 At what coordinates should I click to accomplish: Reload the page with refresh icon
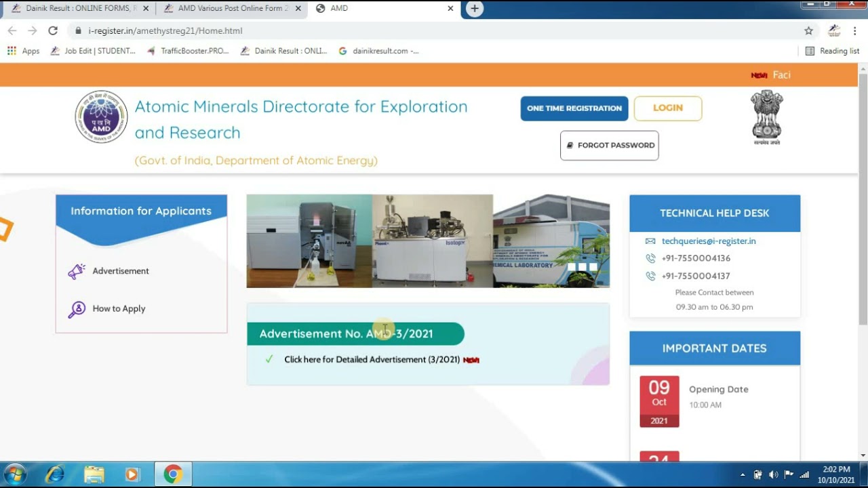point(53,30)
